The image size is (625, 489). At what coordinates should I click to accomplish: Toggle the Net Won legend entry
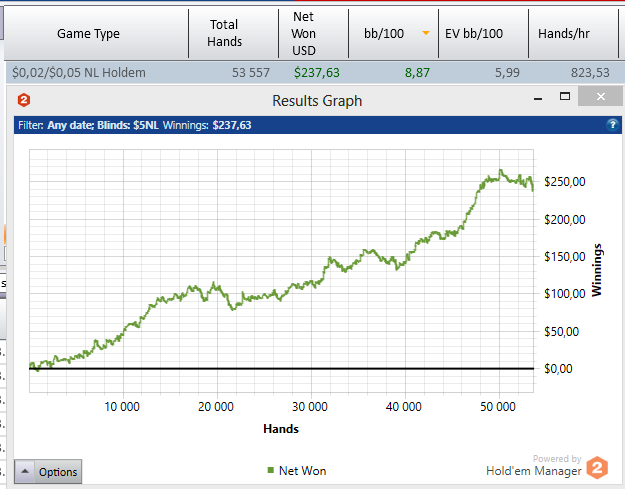click(x=297, y=471)
